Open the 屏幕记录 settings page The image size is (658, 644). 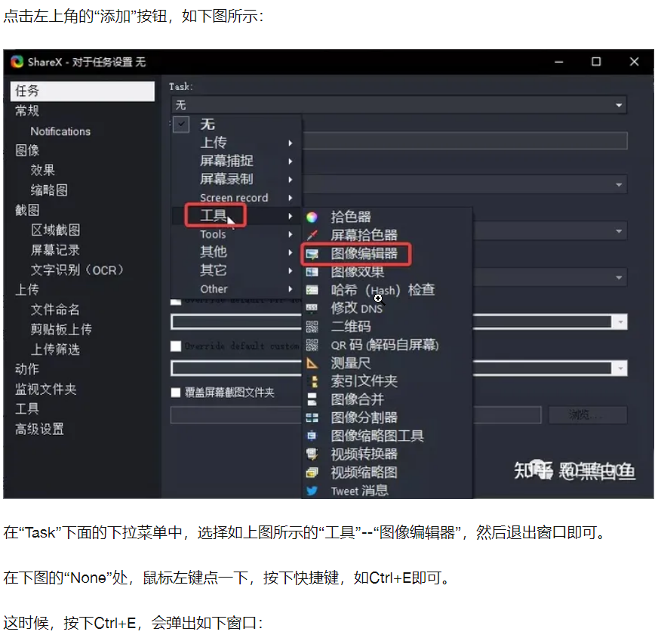55,250
